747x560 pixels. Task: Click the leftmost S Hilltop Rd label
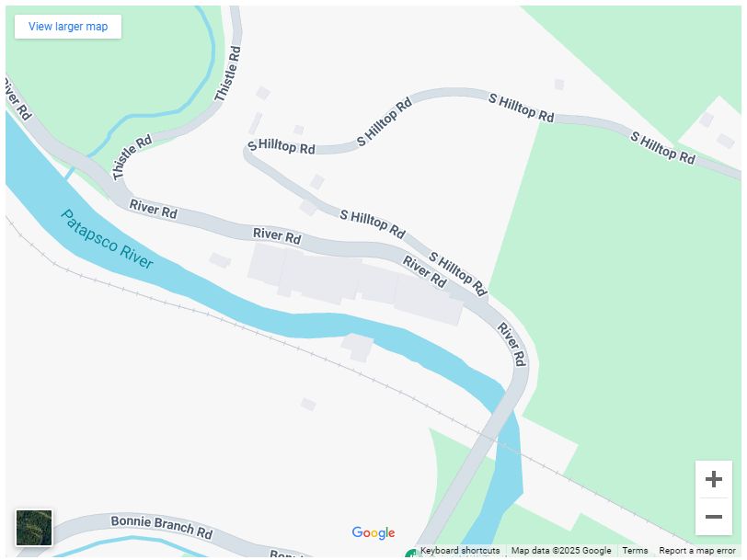282,146
